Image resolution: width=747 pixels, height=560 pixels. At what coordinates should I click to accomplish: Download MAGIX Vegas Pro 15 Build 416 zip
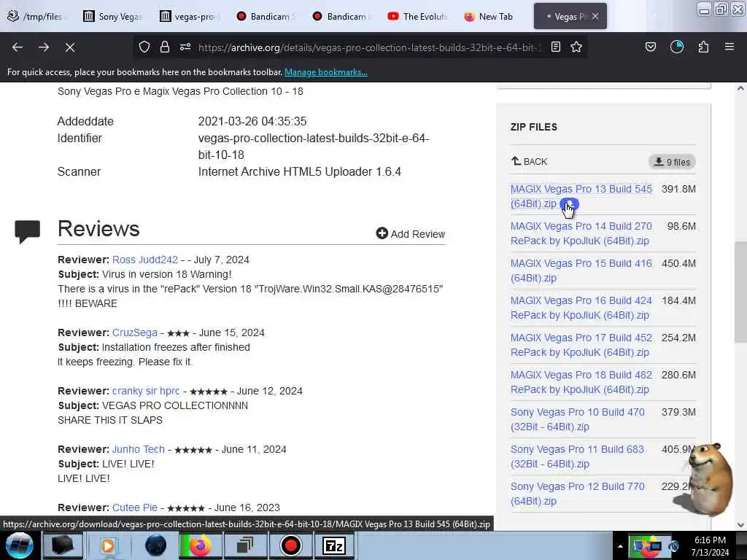pyautogui.click(x=581, y=271)
